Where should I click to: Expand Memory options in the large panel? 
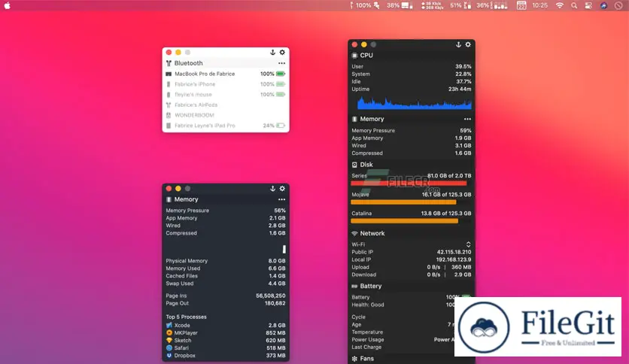(467, 120)
